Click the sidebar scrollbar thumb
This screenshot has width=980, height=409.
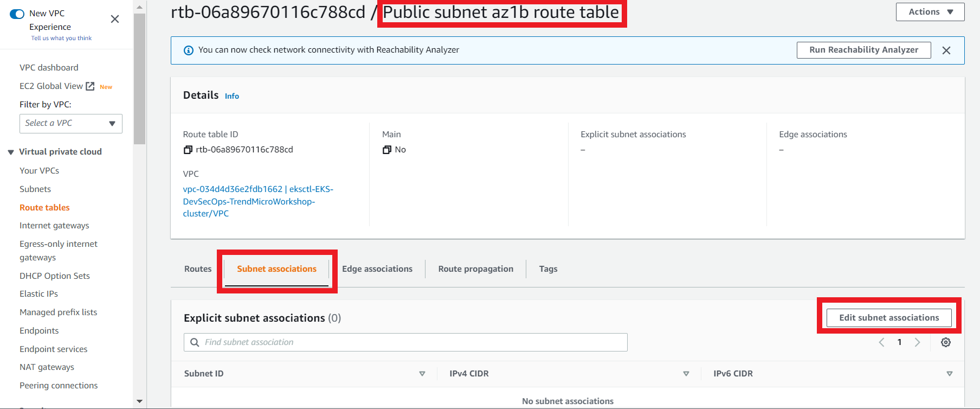tap(139, 79)
